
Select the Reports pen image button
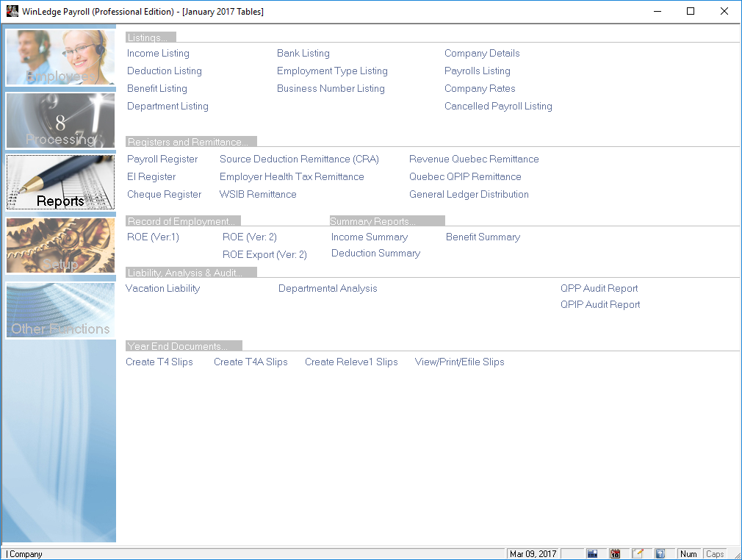point(60,182)
